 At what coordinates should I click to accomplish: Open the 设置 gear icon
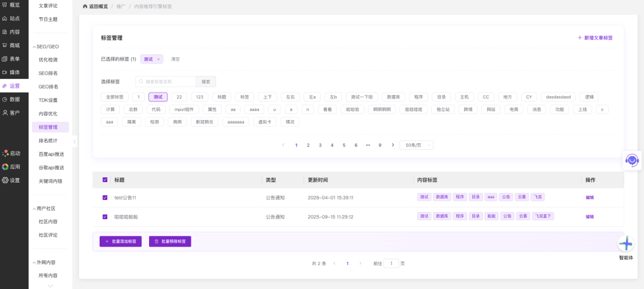tap(5, 180)
